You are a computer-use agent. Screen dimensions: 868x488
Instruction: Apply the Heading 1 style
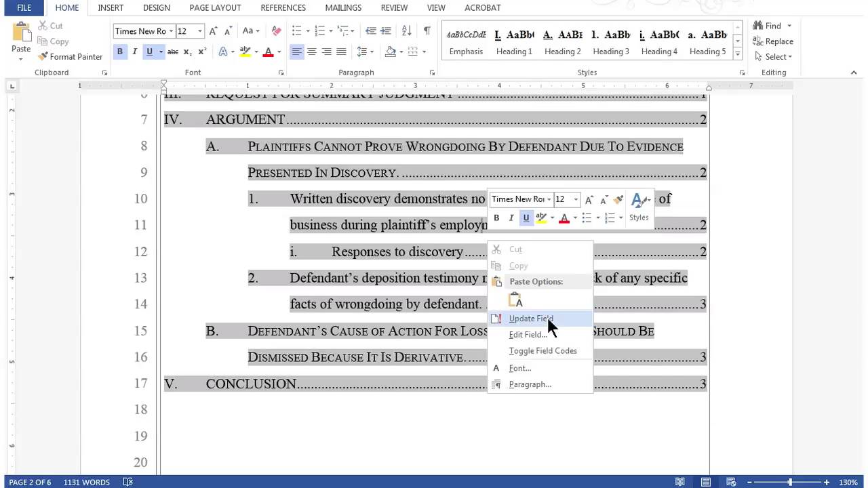pyautogui.click(x=514, y=42)
